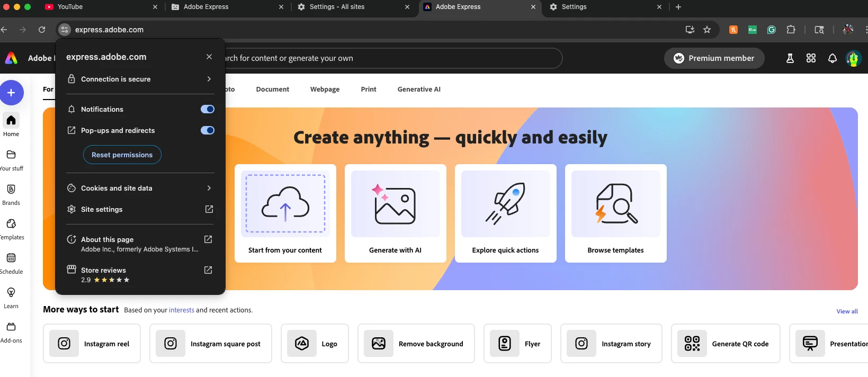Go back to previous page
The width and height of the screenshot is (868, 377).
[x=4, y=30]
